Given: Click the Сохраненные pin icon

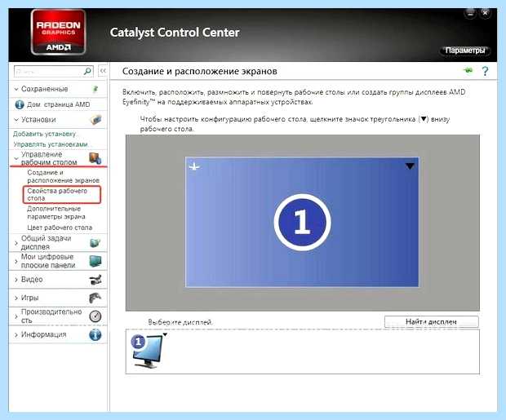Looking at the screenshot, I should 95,89.
